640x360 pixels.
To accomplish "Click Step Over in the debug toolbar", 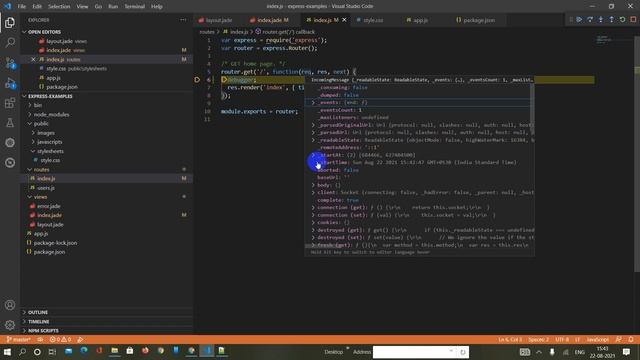I will point(590,20).
